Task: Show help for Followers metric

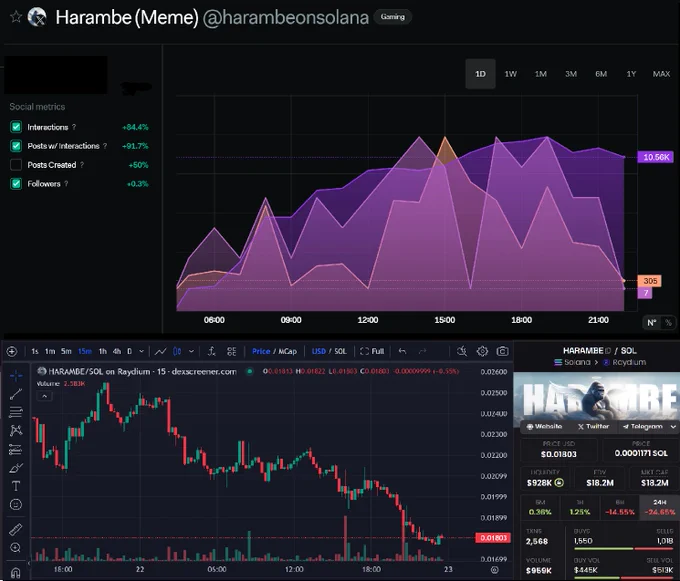Action: coord(66,184)
